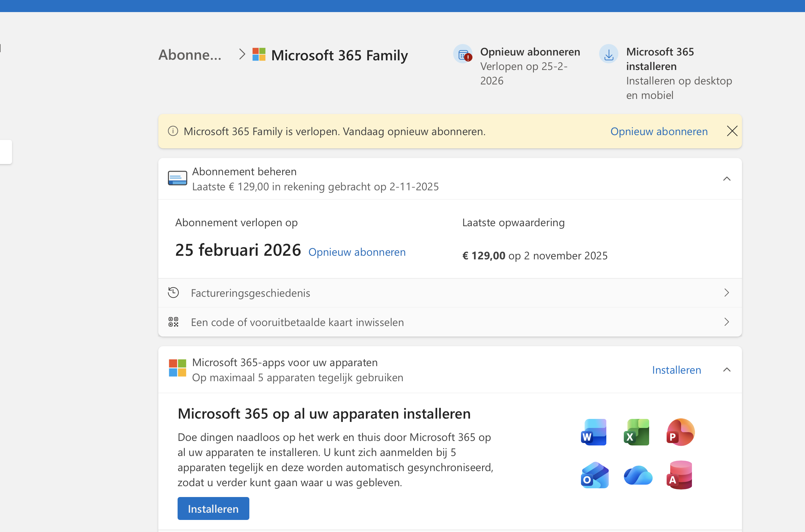This screenshot has width=805, height=532.
Task: Open Factureringsgeschiedenis via its right chevron
Action: (727, 293)
